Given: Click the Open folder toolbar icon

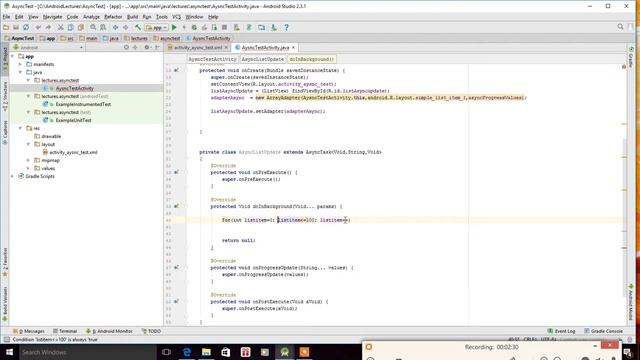Looking at the screenshot, I should pos(6,27).
